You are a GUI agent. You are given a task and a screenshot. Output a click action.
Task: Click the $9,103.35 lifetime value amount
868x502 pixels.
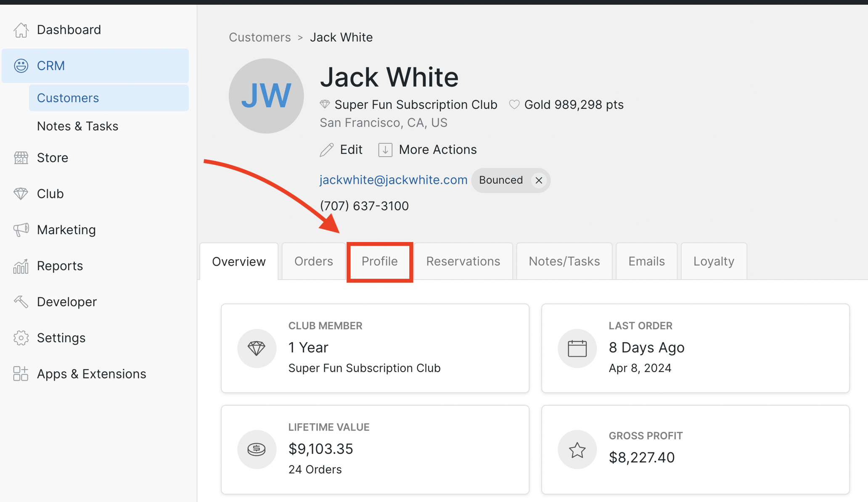pyautogui.click(x=320, y=449)
